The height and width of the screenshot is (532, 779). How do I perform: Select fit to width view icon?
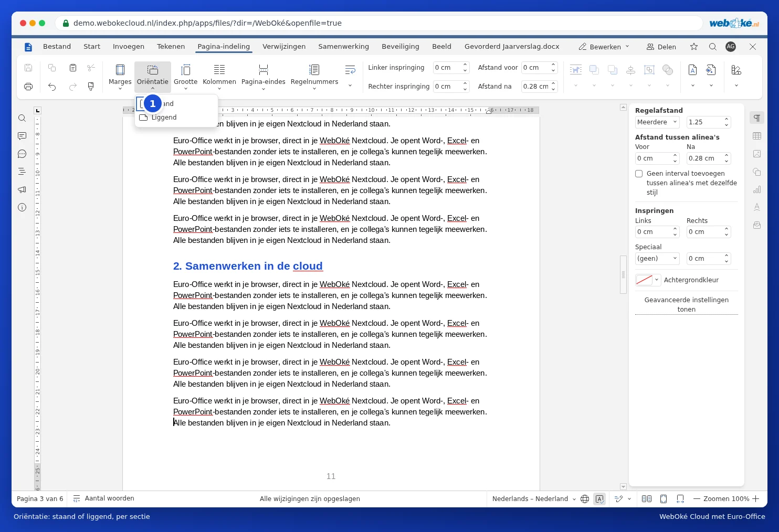coord(680,499)
